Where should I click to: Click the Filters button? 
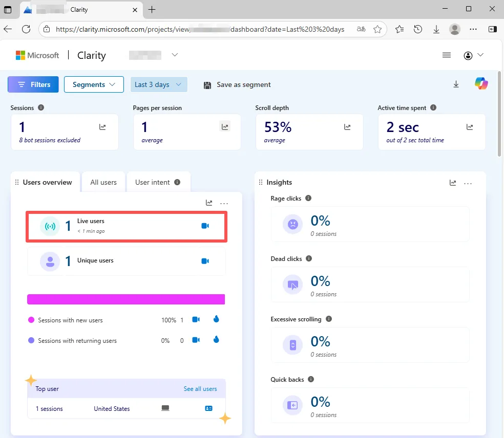pyautogui.click(x=33, y=84)
